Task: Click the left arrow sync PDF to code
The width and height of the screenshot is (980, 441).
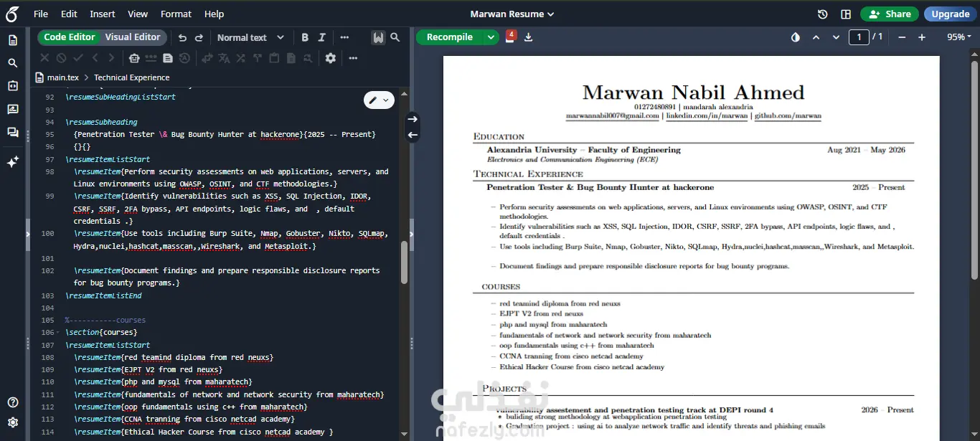Action: click(x=413, y=135)
